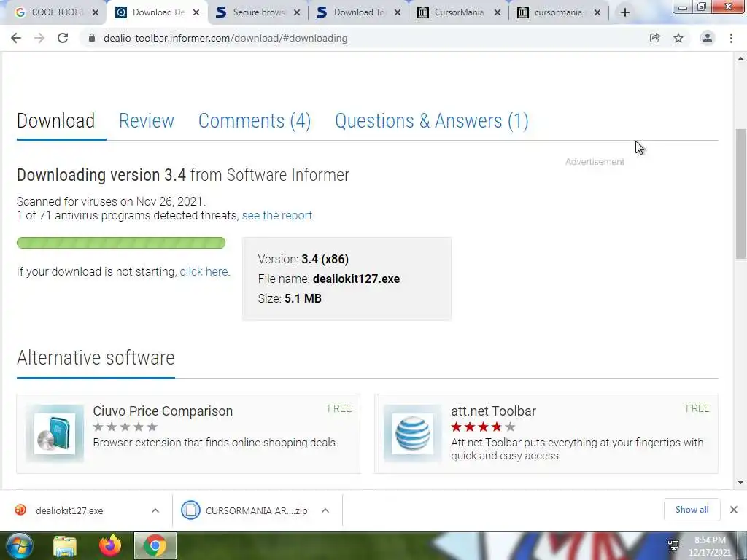Click Show all downloads button
Image resolution: width=747 pixels, height=560 pixels.
pyautogui.click(x=692, y=510)
